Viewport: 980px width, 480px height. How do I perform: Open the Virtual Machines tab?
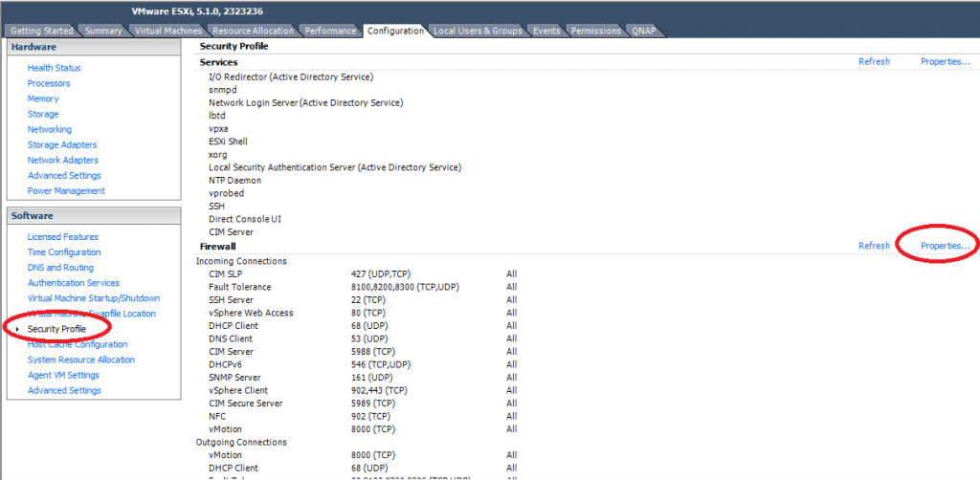pos(168,31)
